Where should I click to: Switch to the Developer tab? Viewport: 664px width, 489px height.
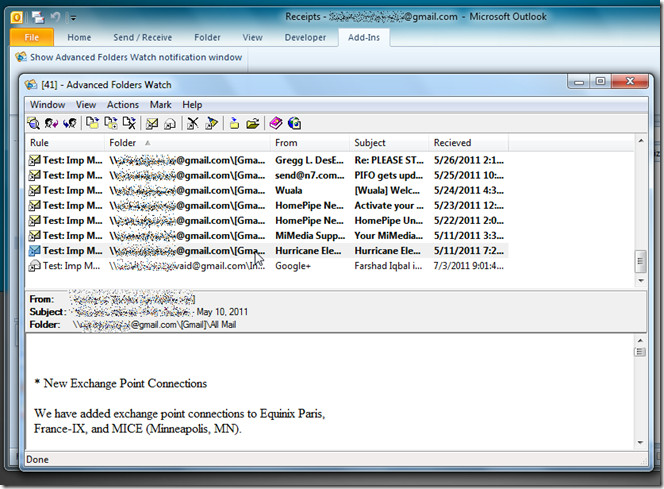tap(305, 37)
